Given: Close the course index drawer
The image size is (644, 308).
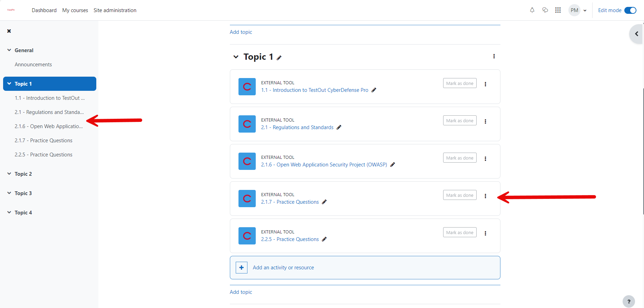Looking at the screenshot, I should tap(9, 31).
